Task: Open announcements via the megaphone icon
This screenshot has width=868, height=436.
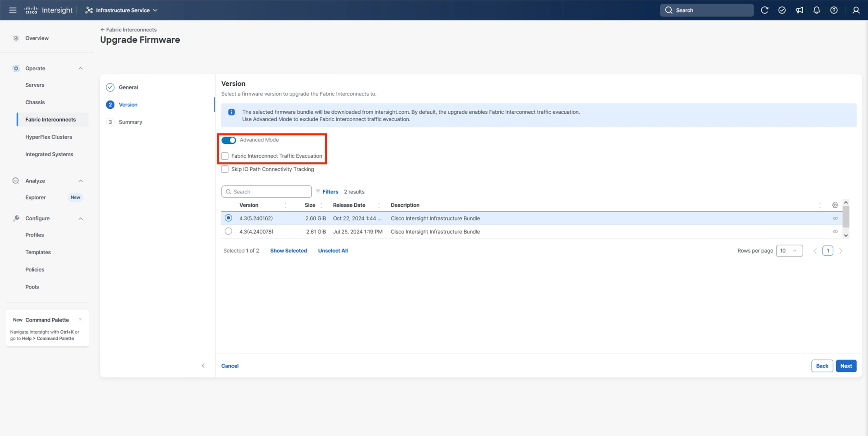Action: click(x=800, y=10)
